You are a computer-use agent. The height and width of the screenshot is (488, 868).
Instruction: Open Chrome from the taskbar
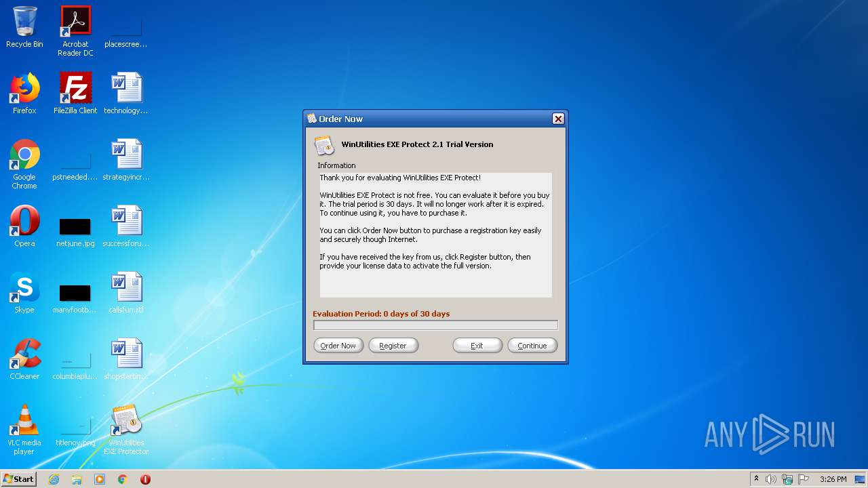pos(123,479)
